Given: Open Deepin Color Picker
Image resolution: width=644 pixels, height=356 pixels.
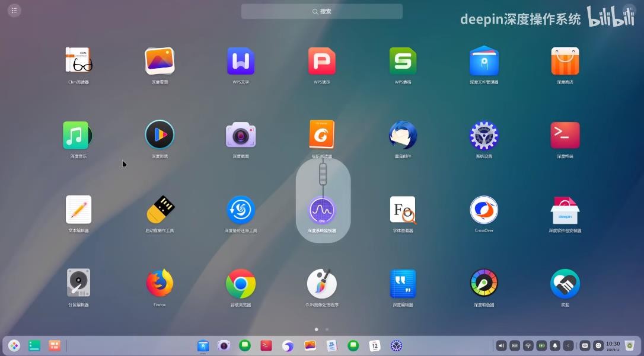Looking at the screenshot, I should click(484, 283).
